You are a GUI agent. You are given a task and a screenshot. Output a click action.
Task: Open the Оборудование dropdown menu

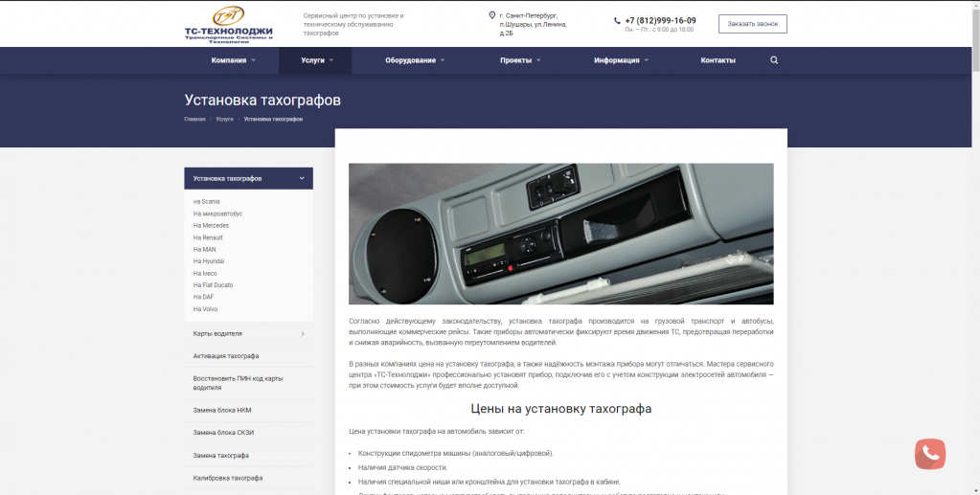pyautogui.click(x=415, y=60)
